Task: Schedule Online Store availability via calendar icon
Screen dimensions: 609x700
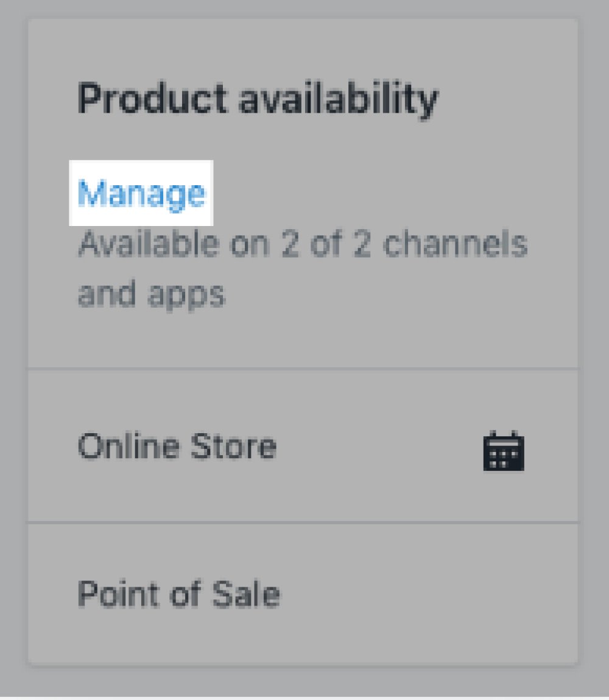Action: [x=504, y=451]
